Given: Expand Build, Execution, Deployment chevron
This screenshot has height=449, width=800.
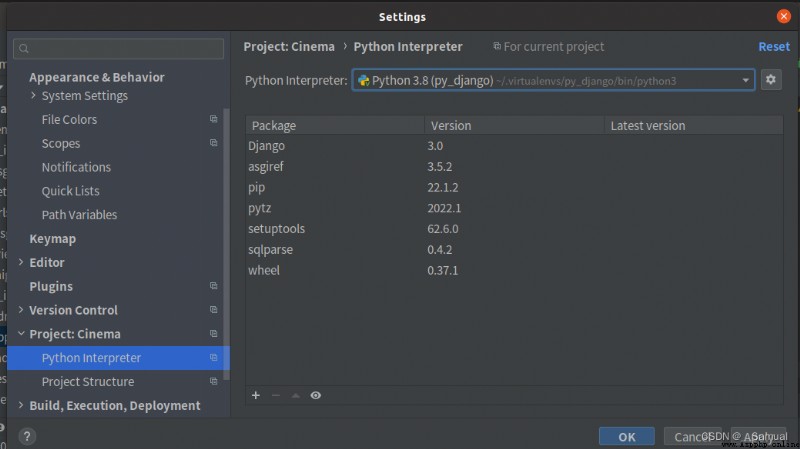Looking at the screenshot, I should point(21,405).
